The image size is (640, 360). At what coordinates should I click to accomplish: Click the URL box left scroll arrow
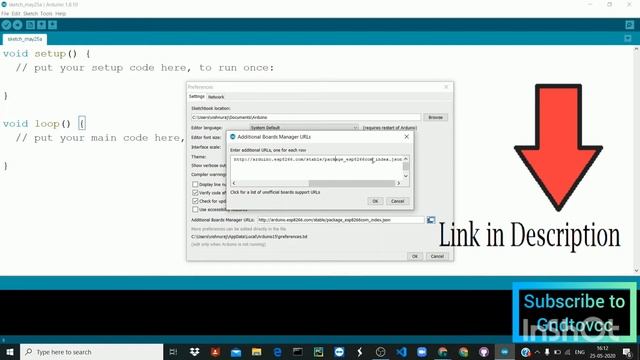point(234,183)
